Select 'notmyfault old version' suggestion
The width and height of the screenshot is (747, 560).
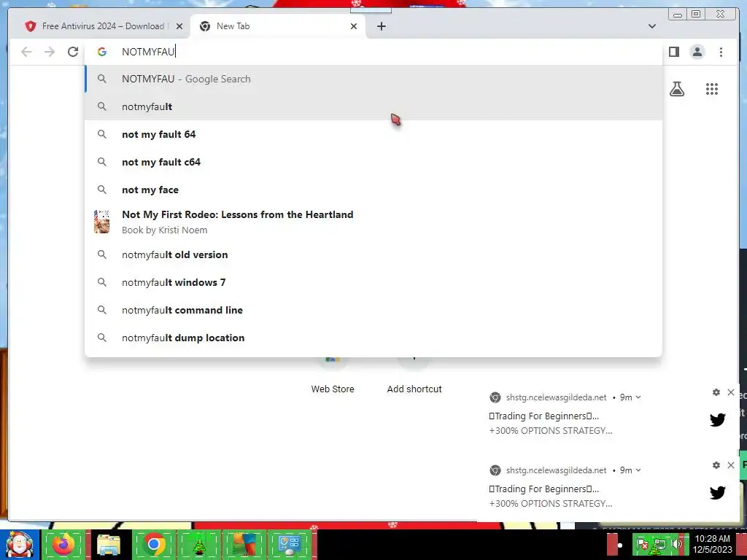373,254
